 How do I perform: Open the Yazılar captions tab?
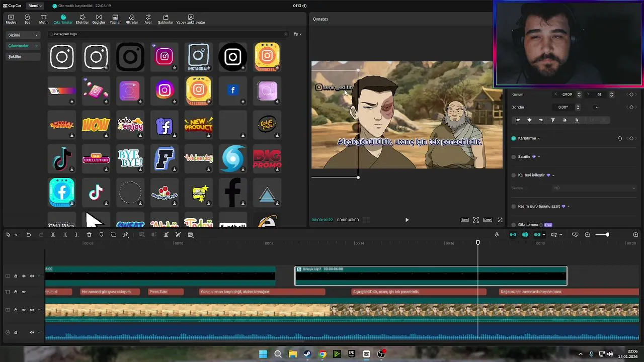[x=115, y=19]
